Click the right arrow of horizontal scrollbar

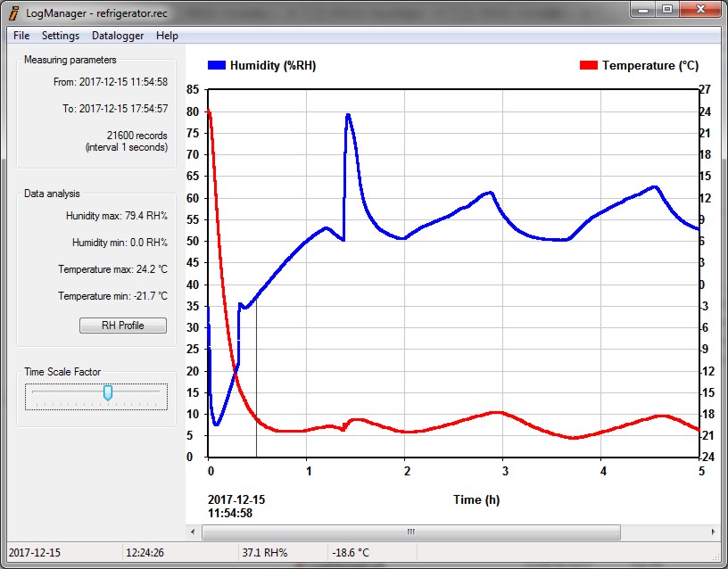click(713, 532)
